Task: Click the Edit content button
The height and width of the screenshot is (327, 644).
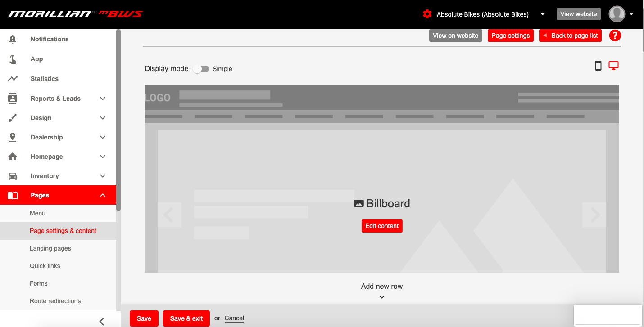Action: coord(381,226)
